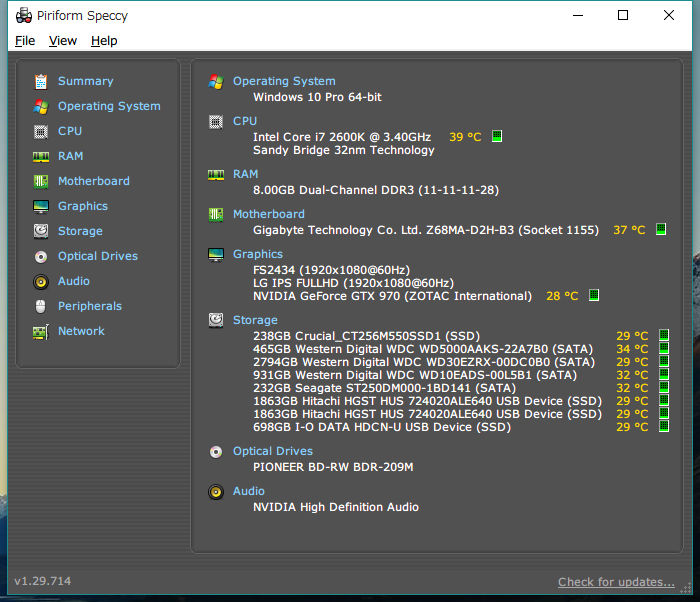
Task: Click the Motherboard icon in sidebar
Action: pos(41,181)
